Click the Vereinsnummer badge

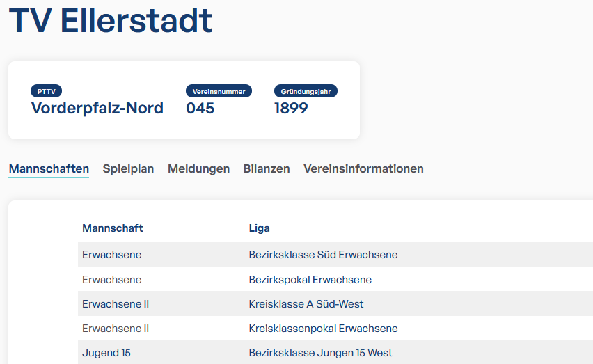(x=219, y=91)
